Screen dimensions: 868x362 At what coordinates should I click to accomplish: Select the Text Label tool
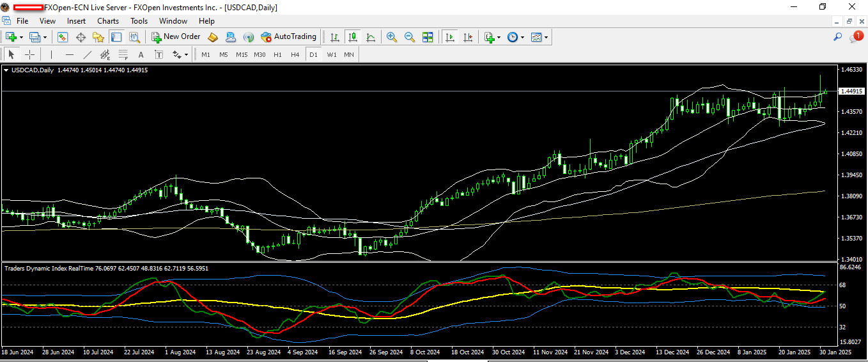(x=159, y=54)
